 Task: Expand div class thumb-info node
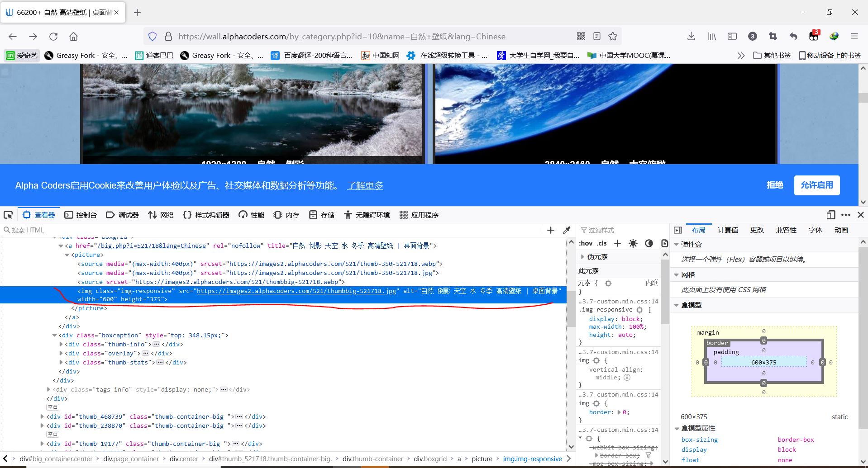[61, 345]
